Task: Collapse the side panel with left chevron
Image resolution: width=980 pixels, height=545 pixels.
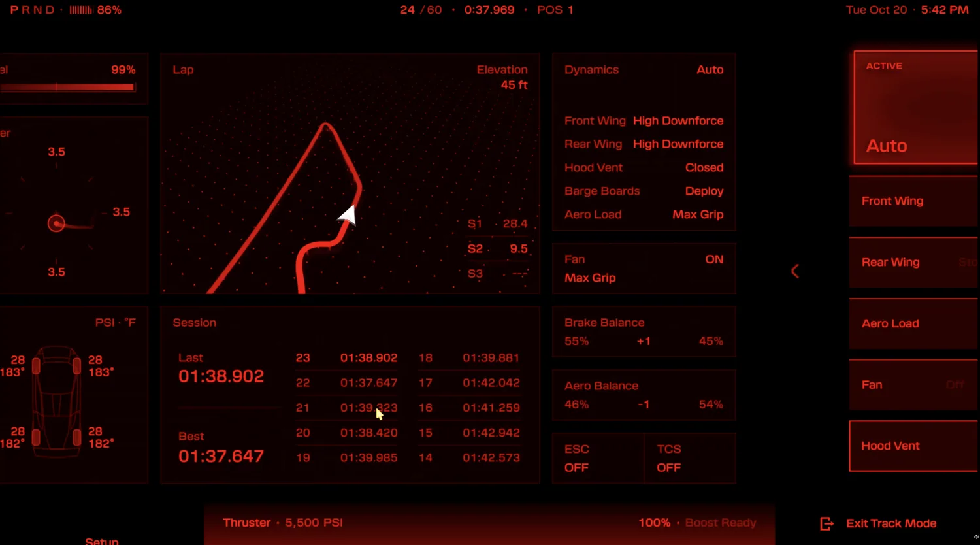Action: (795, 271)
